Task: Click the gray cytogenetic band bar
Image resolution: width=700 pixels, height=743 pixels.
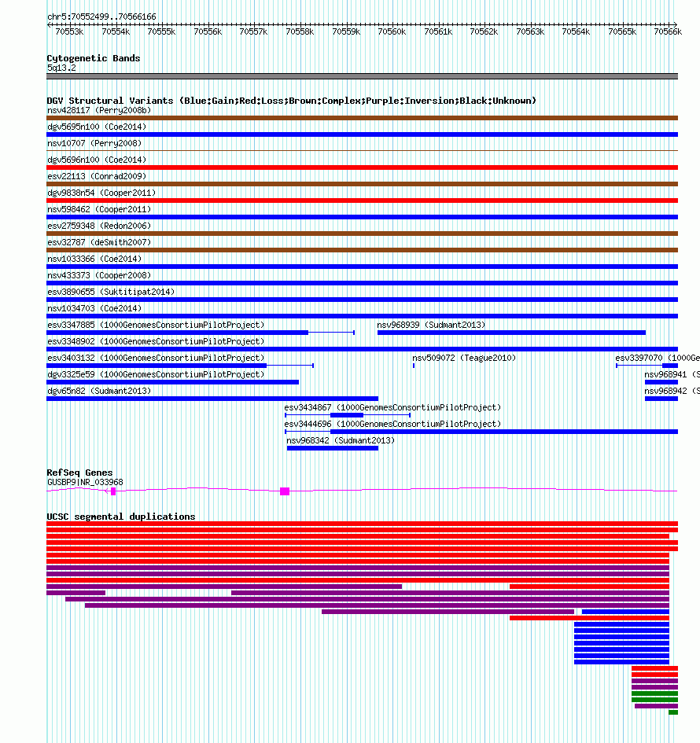Action: coord(362,76)
